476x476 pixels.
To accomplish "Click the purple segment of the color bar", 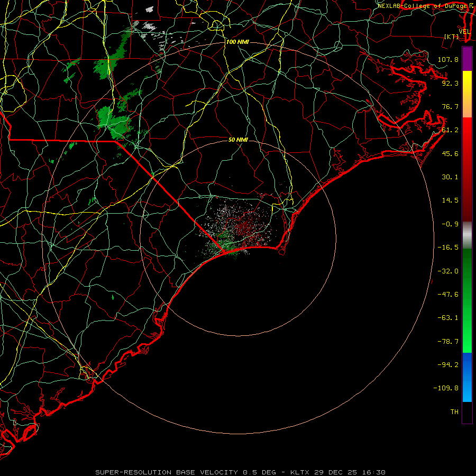I will [x=467, y=59].
